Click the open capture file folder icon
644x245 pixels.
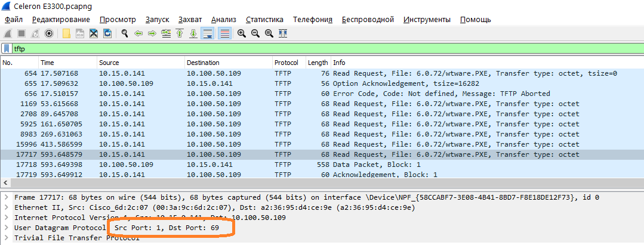pos(66,33)
